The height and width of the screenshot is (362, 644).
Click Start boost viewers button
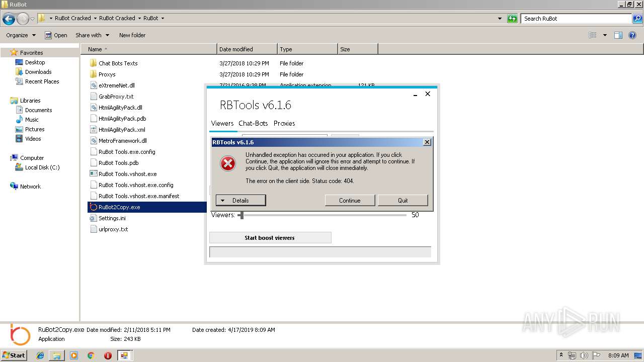(x=270, y=238)
